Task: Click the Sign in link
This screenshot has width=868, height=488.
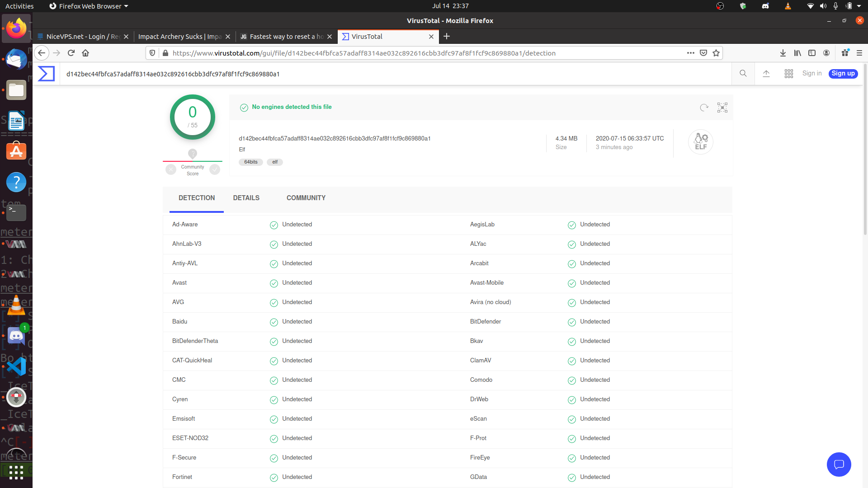Action: tap(811, 74)
